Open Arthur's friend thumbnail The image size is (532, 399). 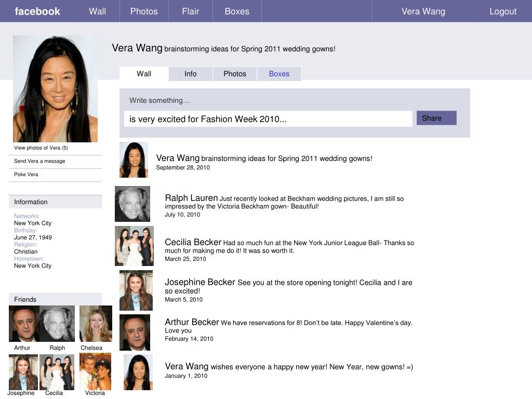[x=24, y=323]
